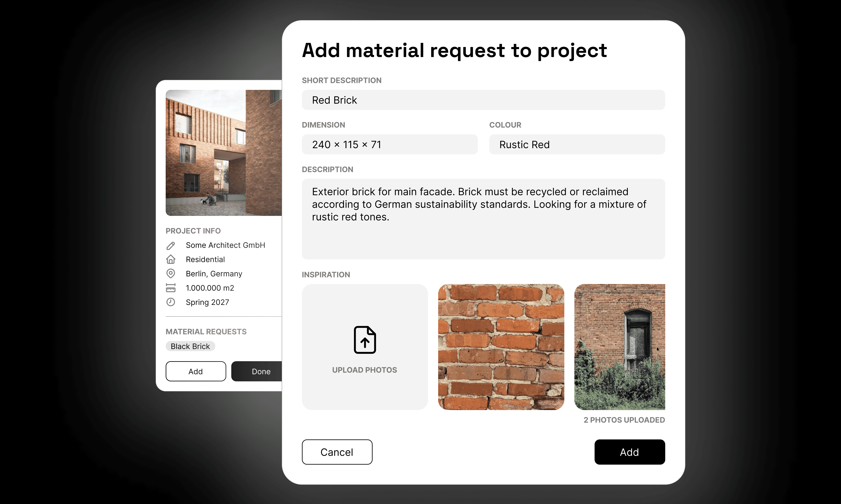The height and width of the screenshot is (504, 841).
Task: Click the upload file arrow icon
Action: [365, 340]
